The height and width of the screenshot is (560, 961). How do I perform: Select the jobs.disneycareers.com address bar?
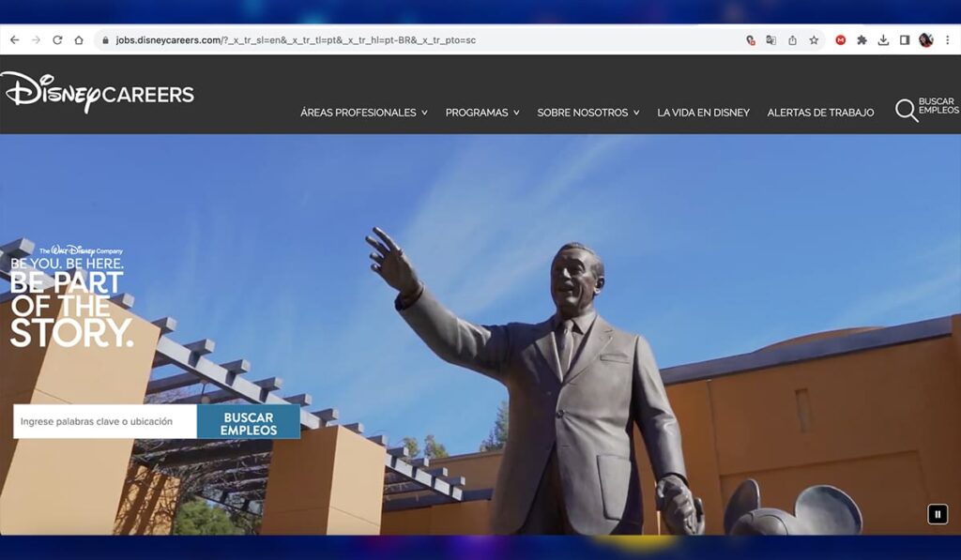click(296, 40)
